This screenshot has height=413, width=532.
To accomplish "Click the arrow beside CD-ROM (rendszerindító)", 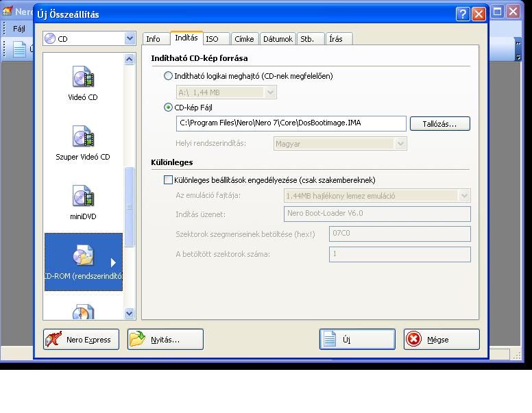I will (113, 262).
